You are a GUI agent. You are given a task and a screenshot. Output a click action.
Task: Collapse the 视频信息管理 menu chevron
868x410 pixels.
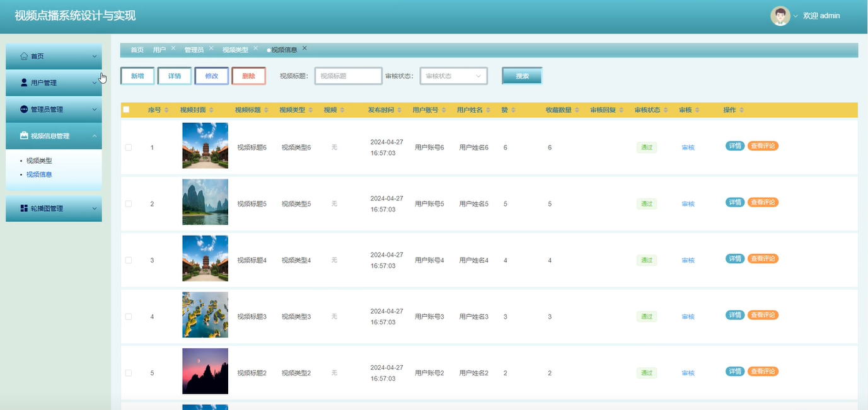pyautogui.click(x=95, y=136)
